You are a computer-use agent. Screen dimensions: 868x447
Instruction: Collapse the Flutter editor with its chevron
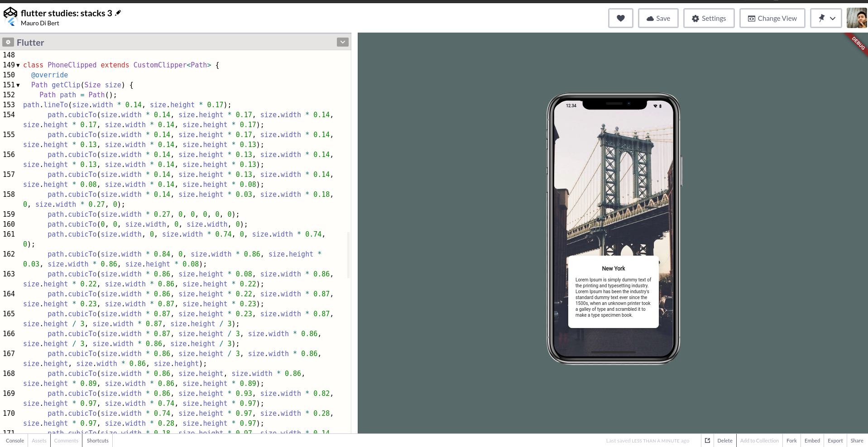[342, 42]
